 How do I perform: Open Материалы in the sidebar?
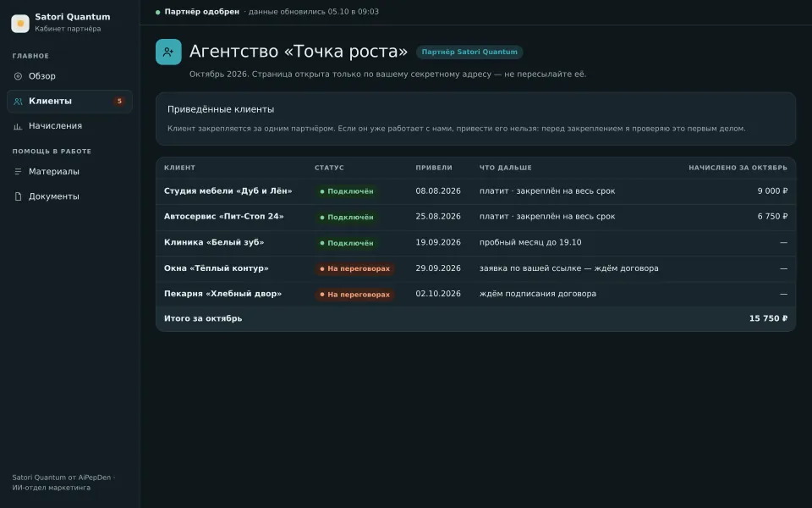point(69,172)
